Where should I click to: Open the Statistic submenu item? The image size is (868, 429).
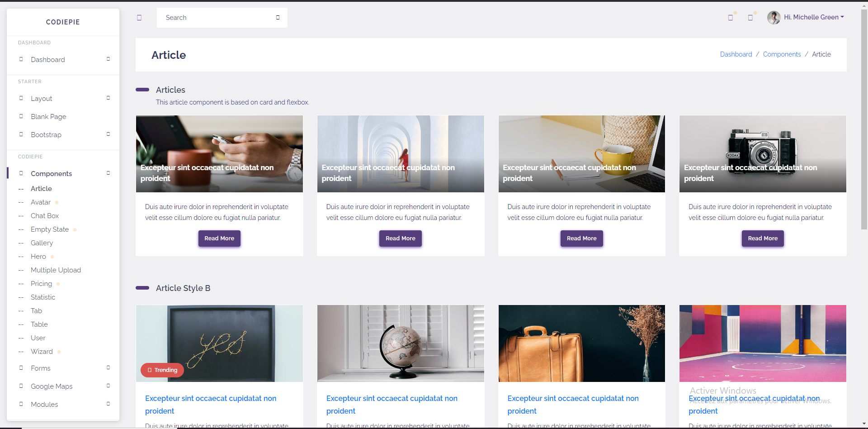(43, 297)
